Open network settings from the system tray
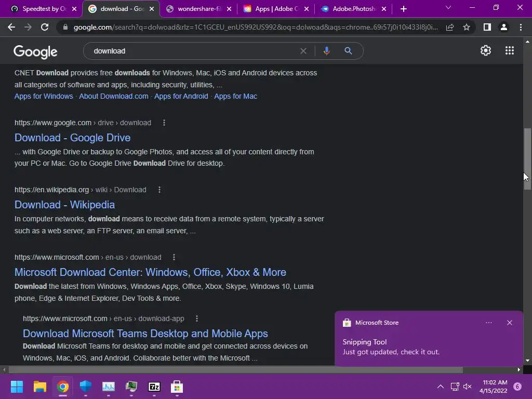 click(x=455, y=387)
